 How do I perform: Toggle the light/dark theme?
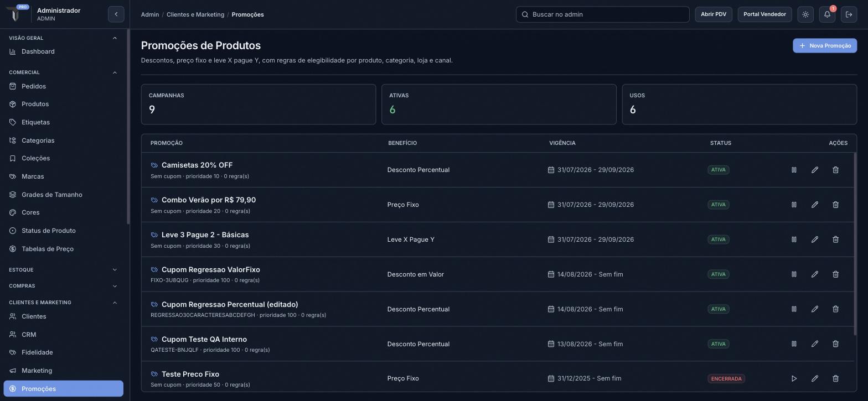coord(806,14)
